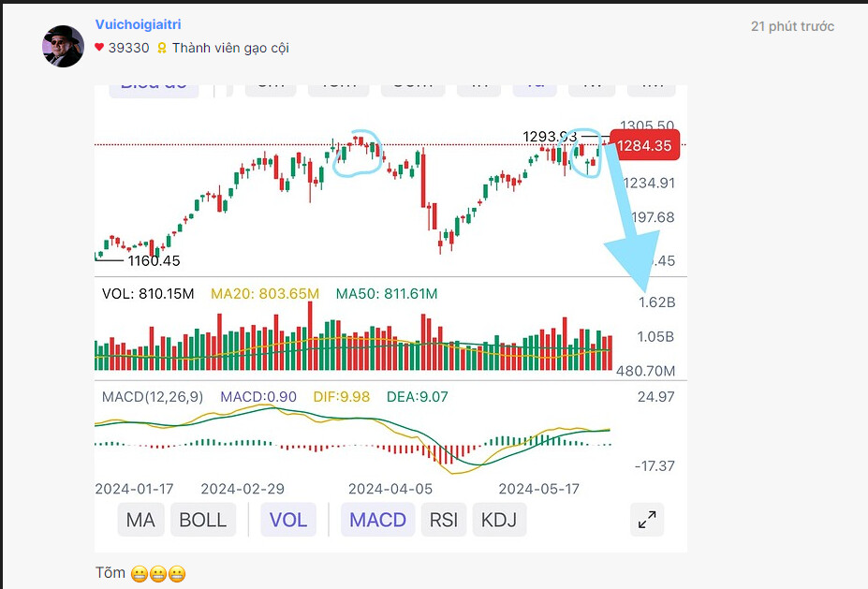Viewport: 868px width, 589px height.
Task: Click the fullscreen expand arrows icon
Action: [x=647, y=521]
